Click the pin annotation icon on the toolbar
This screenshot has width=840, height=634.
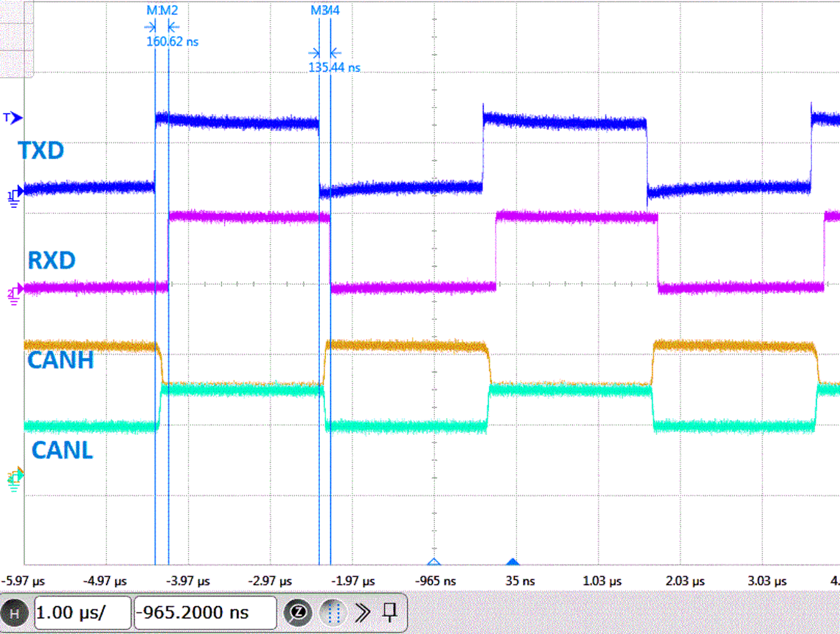click(390, 612)
